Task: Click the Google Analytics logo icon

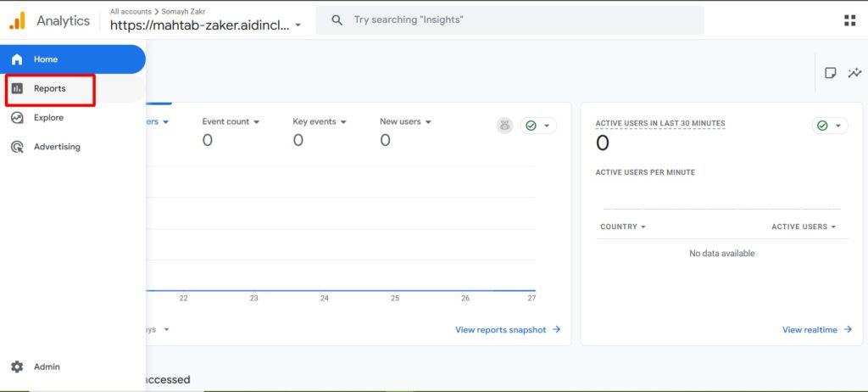Action: click(x=17, y=21)
